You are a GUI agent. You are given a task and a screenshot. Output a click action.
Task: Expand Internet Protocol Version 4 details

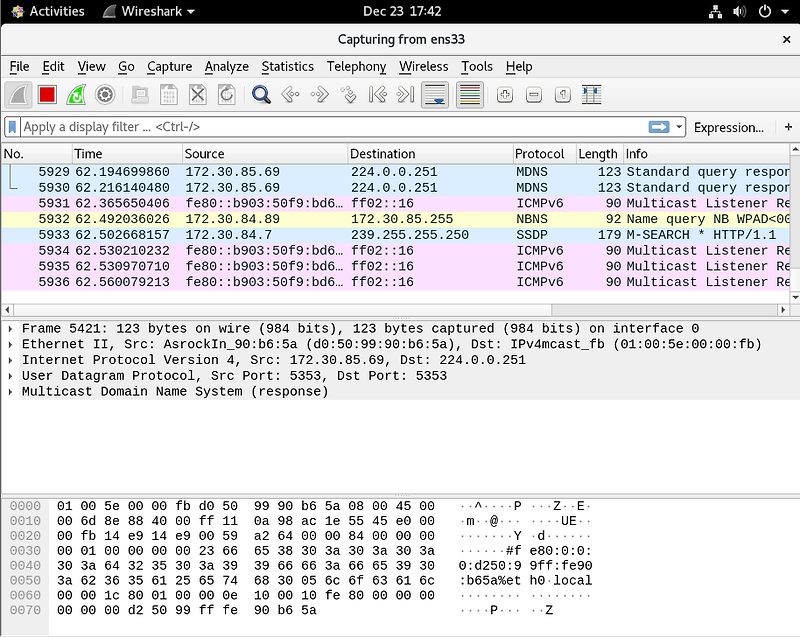[10, 361]
